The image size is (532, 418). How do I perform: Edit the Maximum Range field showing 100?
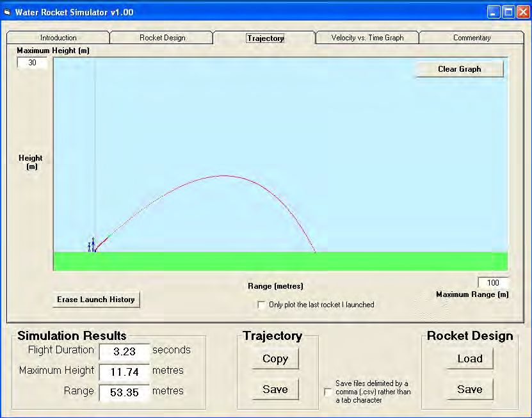(x=493, y=283)
